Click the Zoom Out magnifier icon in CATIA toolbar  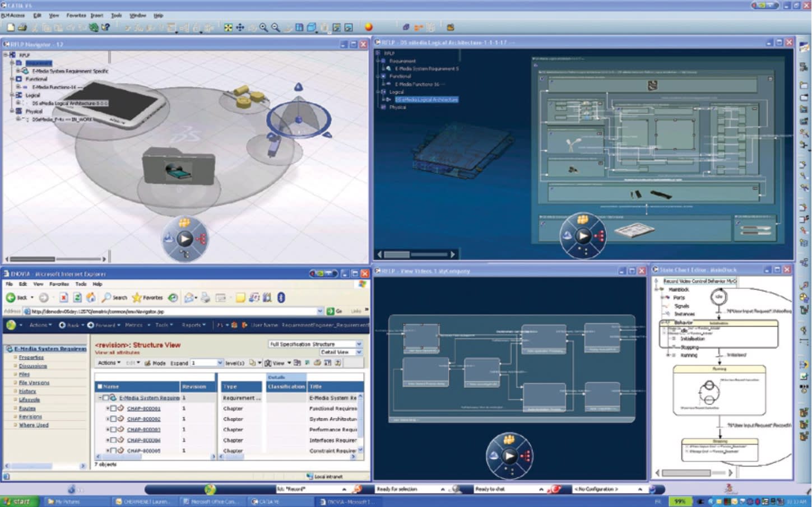(275, 27)
